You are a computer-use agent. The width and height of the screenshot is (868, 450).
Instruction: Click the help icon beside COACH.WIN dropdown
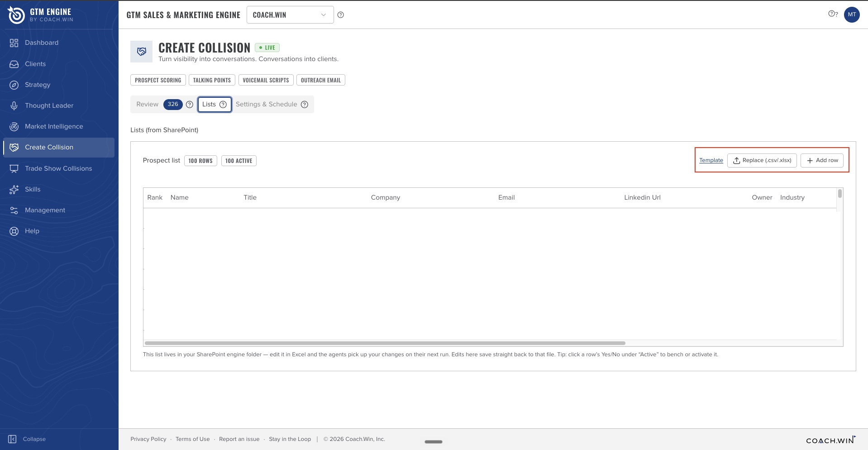(x=341, y=15)
